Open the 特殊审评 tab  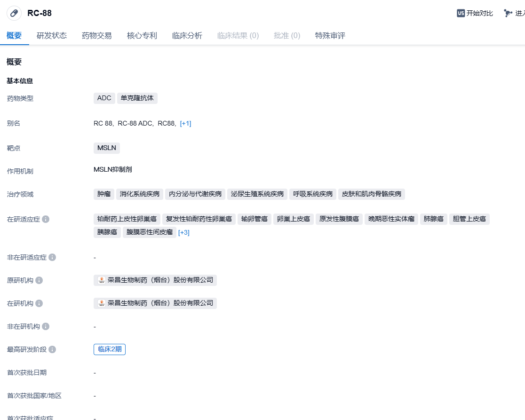point(330,36)
